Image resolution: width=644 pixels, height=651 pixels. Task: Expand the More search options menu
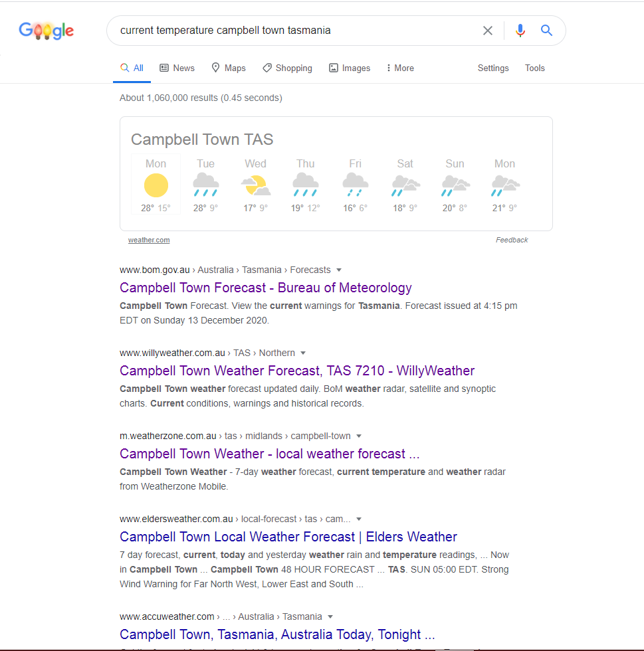point(399,68)
